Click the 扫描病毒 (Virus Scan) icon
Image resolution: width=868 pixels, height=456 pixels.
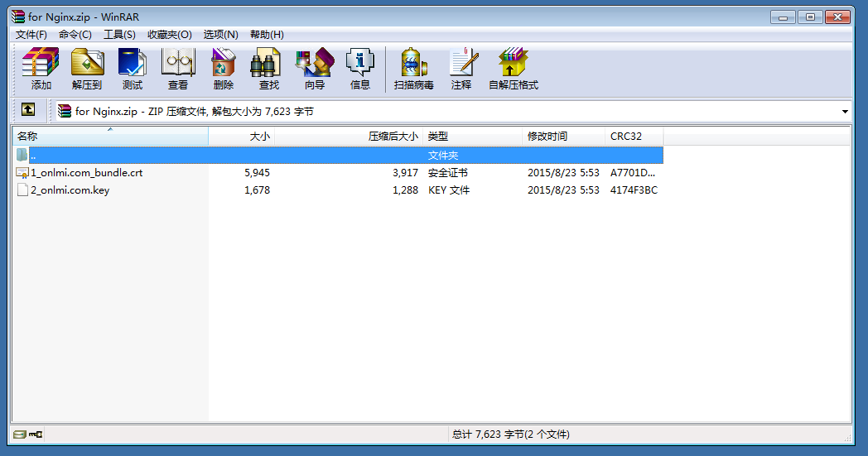(x=413, y=68)
